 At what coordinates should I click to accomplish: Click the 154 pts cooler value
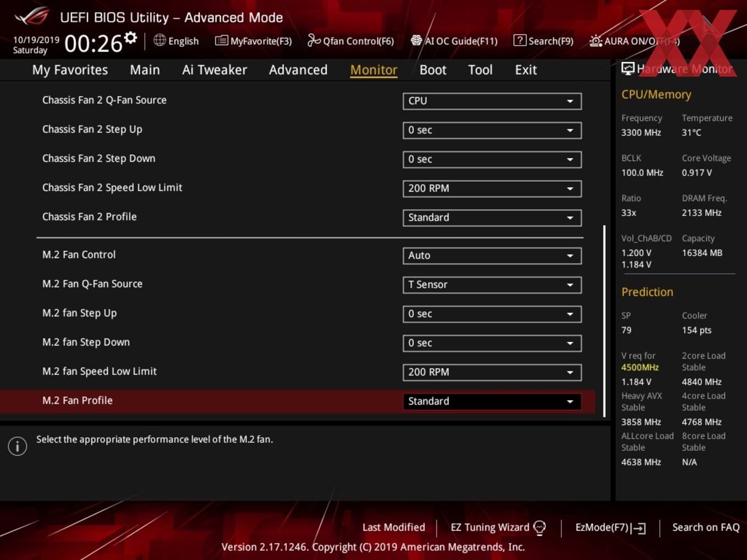(x=696, y=330)
